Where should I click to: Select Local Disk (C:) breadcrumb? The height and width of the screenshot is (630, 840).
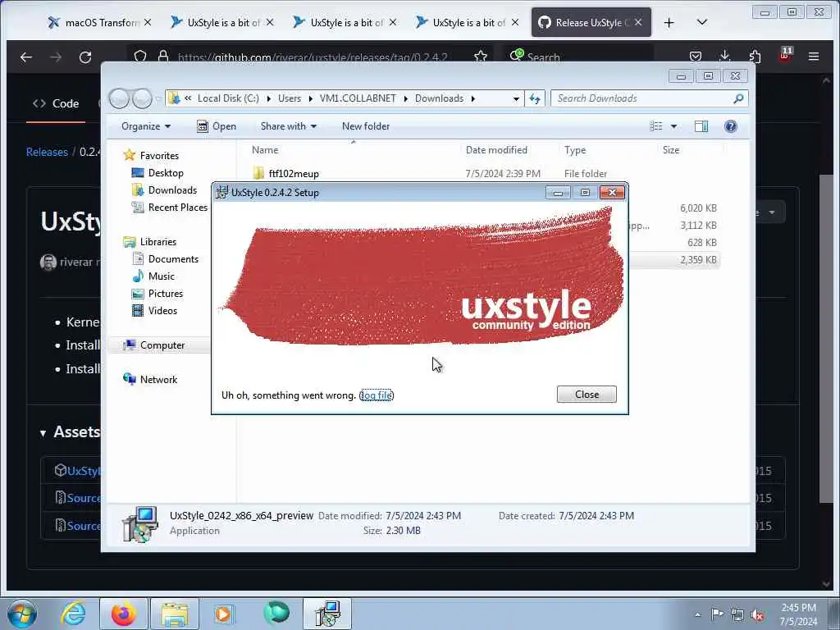pos(228,98)
